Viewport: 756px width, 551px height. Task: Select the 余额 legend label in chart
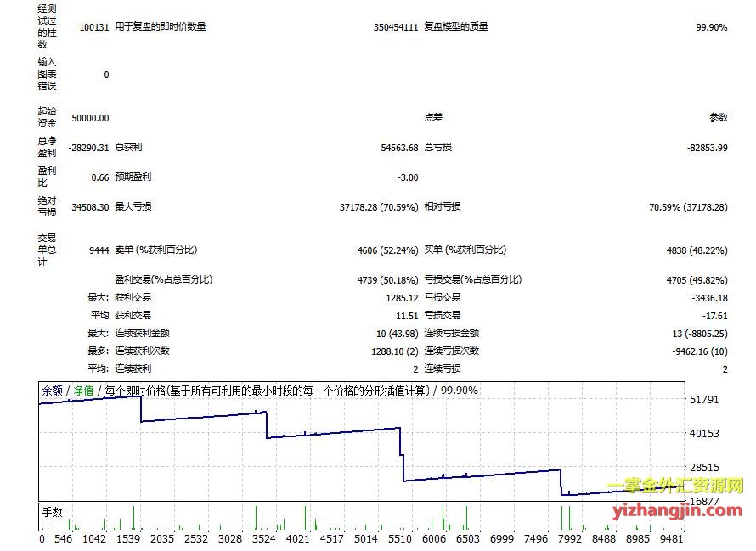pyautogui.click(x=53, y=391)
